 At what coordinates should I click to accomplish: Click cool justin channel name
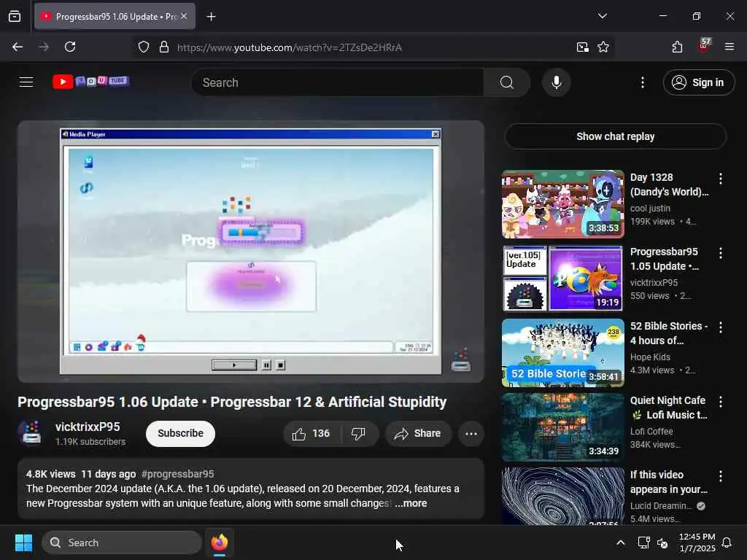[650, 208]
